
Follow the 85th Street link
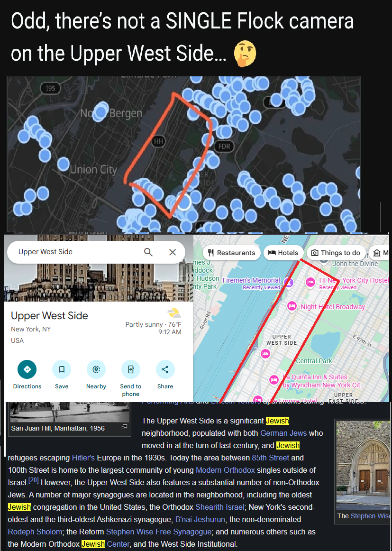click(271, 458)
